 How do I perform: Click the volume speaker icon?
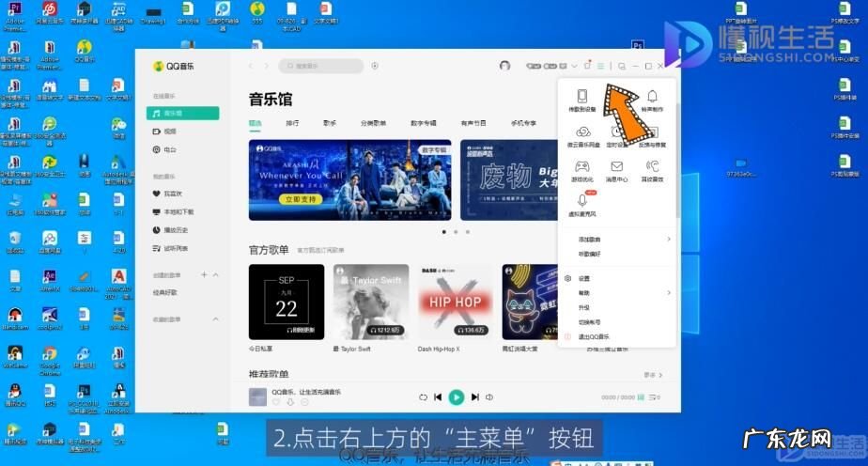(489, 396)
